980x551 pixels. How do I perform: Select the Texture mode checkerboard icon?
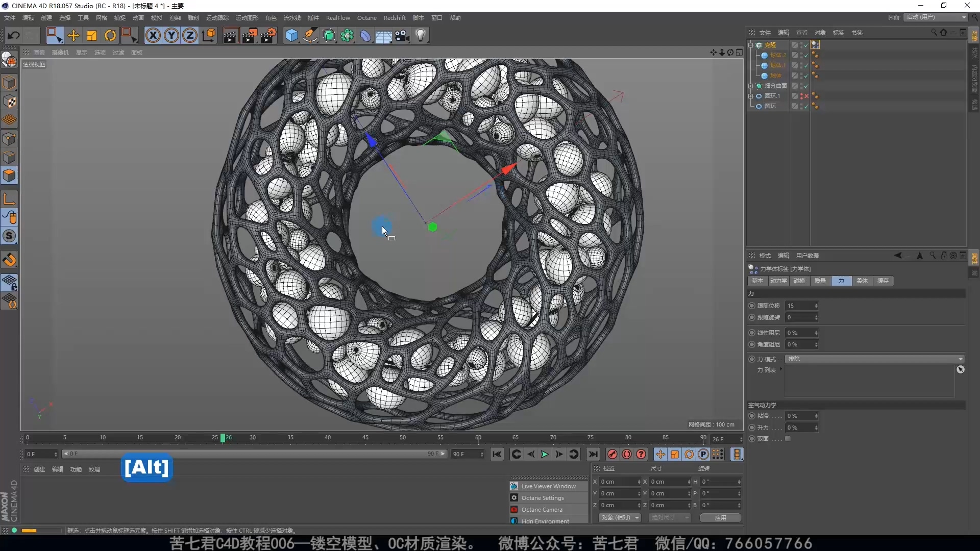pos(9,102)
